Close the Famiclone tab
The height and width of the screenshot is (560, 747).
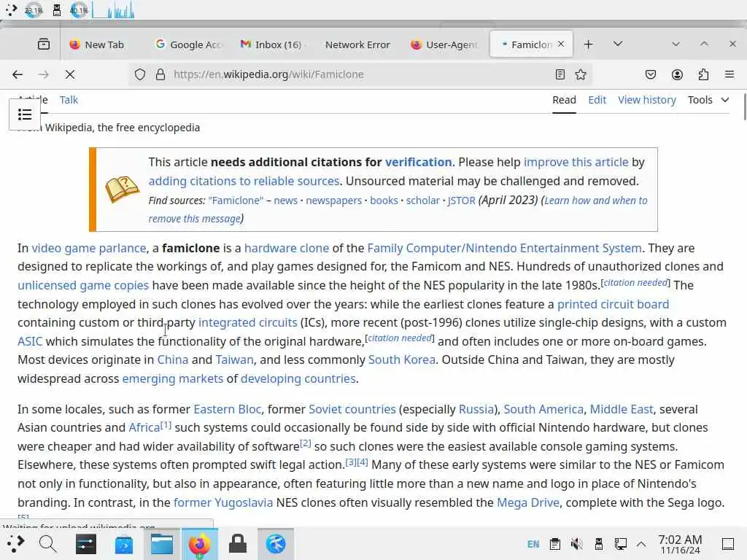pyautogui.click(x=561, y=44)
